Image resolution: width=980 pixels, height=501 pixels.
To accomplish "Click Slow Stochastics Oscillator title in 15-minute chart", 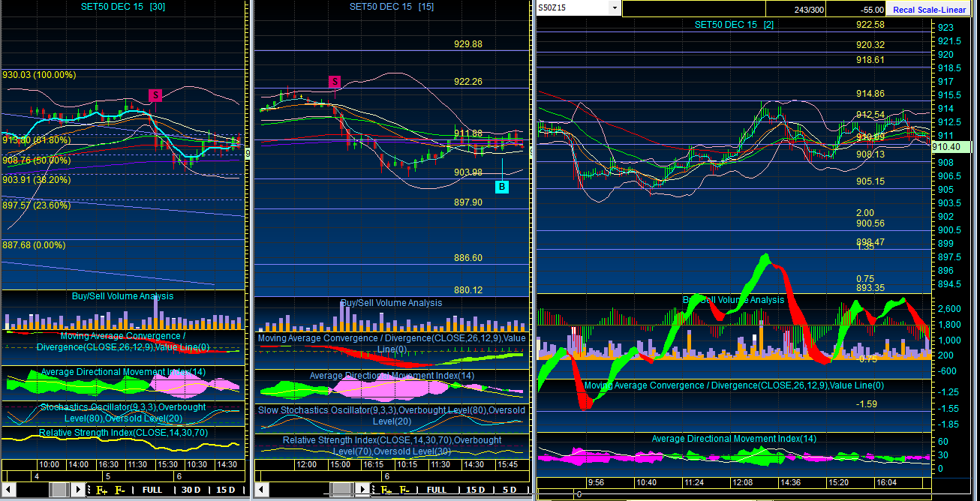I will coord(391,415).
